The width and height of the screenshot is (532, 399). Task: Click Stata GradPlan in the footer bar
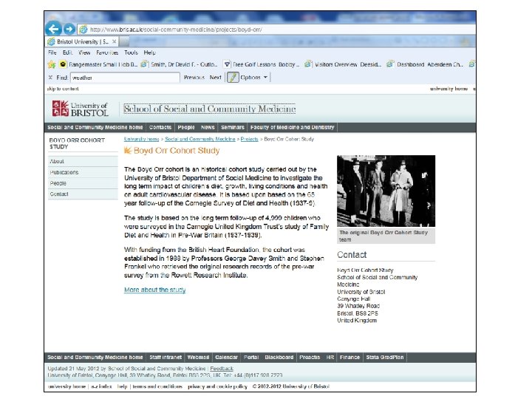(385, 358)
